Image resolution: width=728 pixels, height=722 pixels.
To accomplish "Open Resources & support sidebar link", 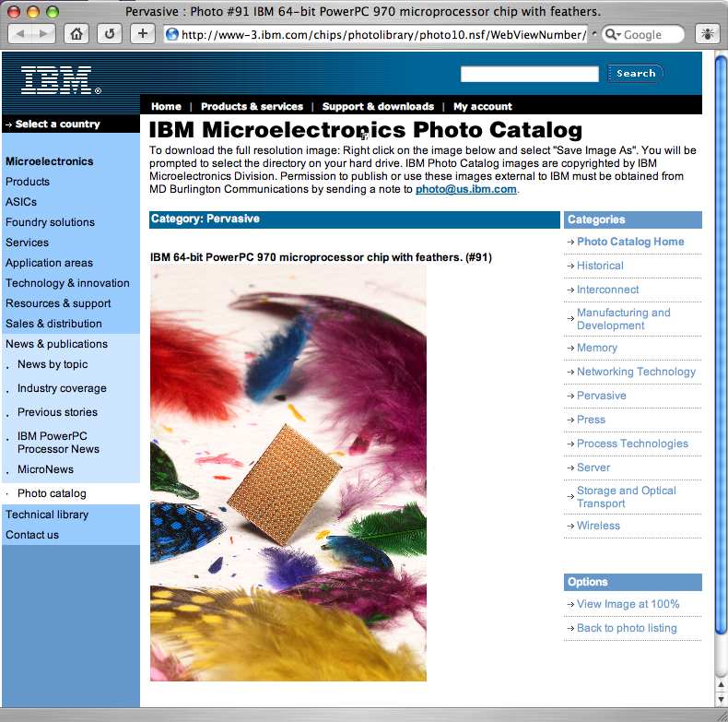I will pos(58,303).
